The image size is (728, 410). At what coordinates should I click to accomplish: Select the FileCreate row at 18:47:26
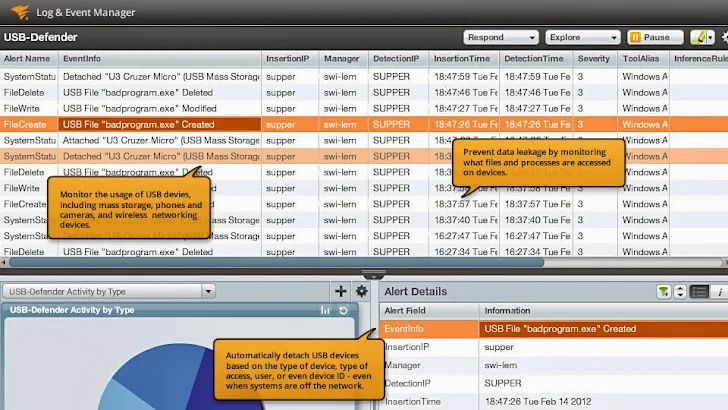[364, 124]
